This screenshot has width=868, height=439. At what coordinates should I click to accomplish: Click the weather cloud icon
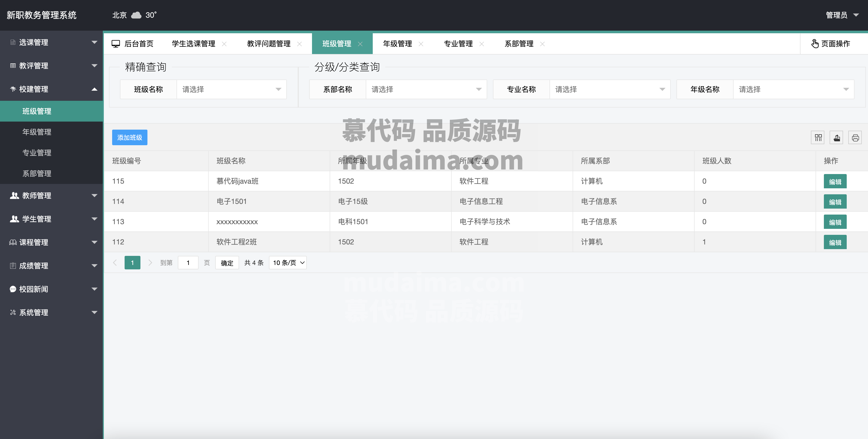coord(136,15)
